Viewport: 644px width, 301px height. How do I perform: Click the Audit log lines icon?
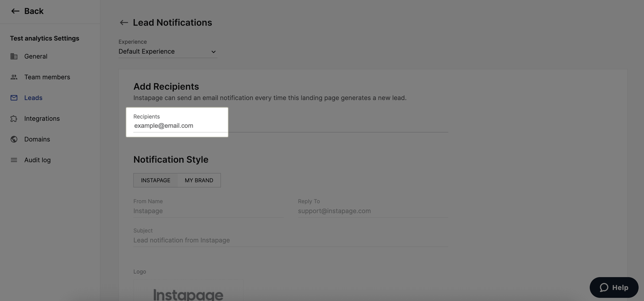pyautogui.click(x=14, y=160)
